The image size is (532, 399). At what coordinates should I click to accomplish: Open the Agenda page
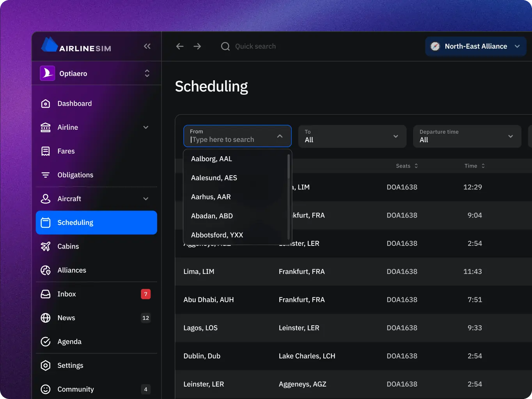69,342
